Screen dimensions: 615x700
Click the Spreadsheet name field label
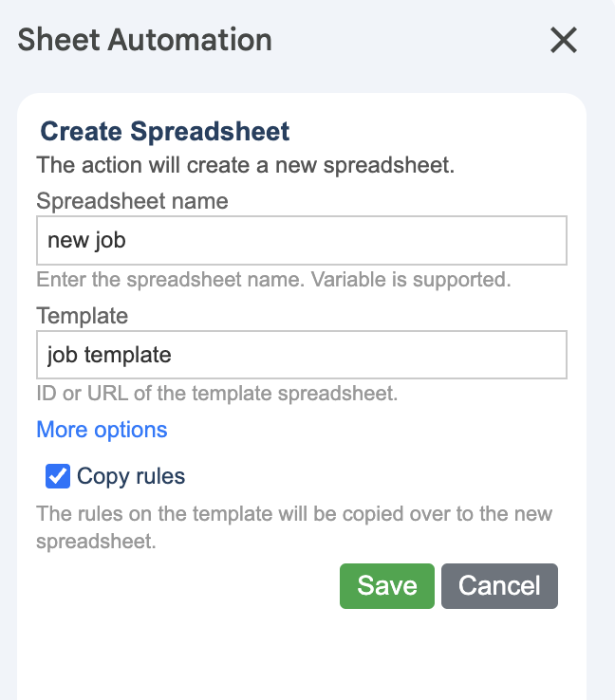132,201
